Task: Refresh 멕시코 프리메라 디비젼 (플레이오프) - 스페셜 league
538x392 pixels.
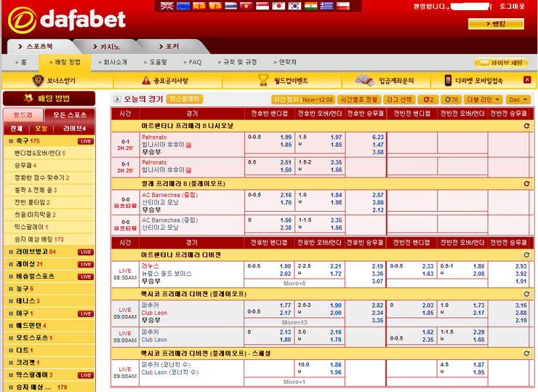Action: pyautogui.click(x=526, y=353)
